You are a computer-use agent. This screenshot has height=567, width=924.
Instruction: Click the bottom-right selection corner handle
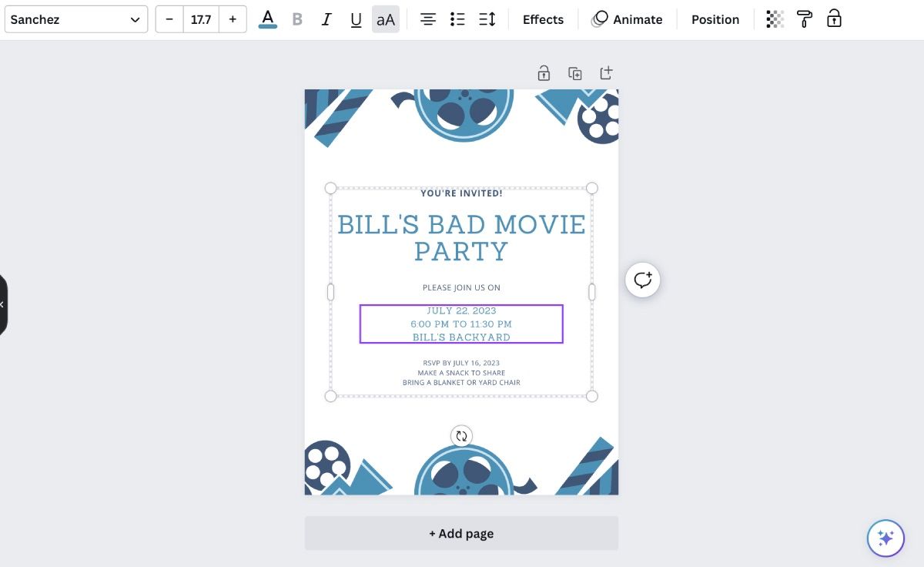tap(592, 396)
